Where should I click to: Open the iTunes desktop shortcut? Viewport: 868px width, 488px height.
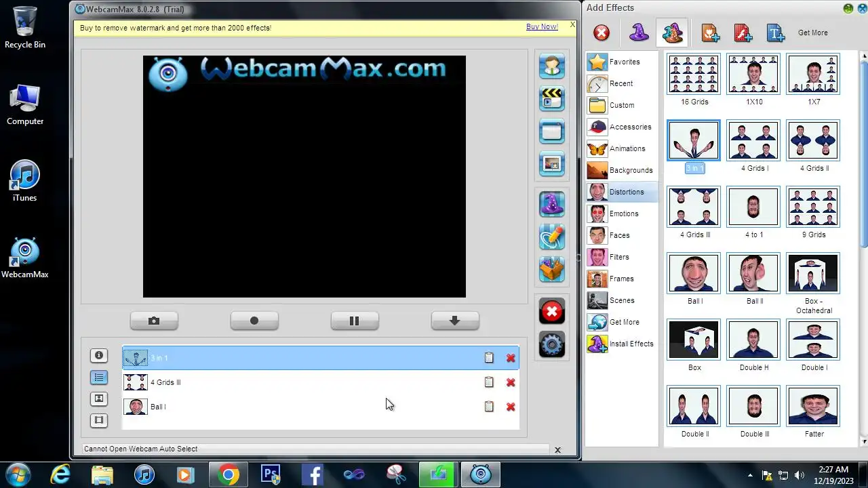tap(25, 181)
